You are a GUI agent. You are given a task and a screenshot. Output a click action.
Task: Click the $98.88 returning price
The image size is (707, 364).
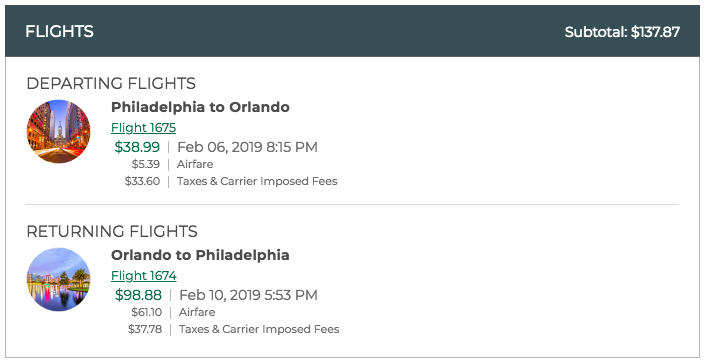(138, 295)
